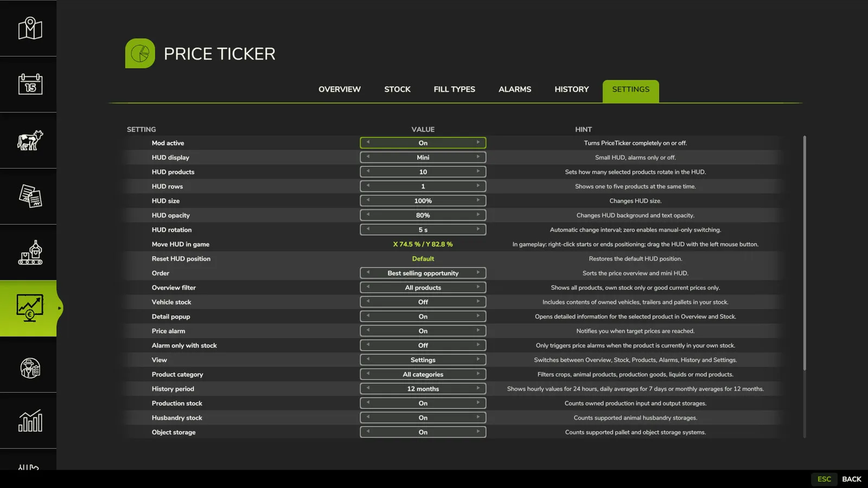Image resolution: width=868 pixels, height=488 pixels.
Task: Decrease HUD rows value with left arrow
Action: point(368,186)
